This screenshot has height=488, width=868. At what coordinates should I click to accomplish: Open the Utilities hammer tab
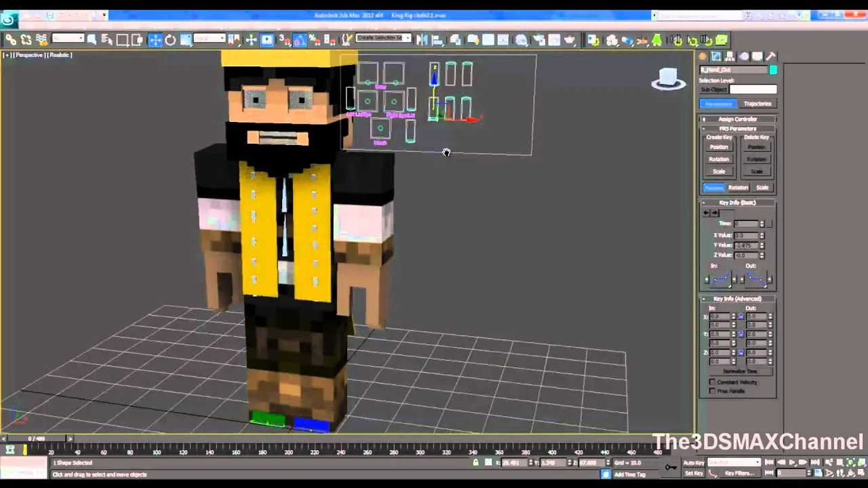(x=771, y=56)
